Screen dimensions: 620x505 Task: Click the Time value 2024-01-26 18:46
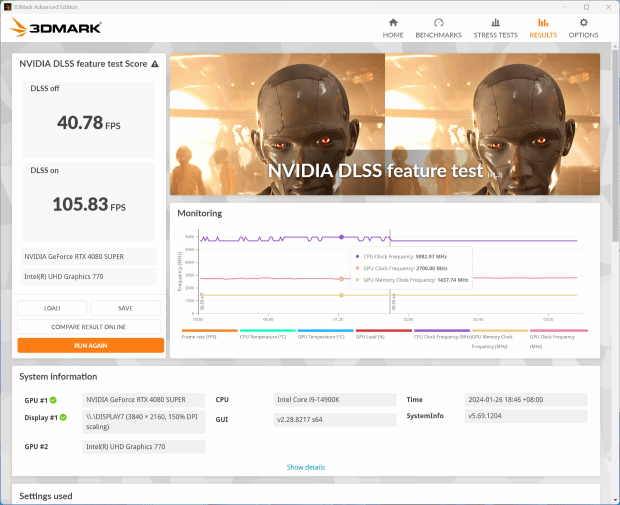click(526, 400)
